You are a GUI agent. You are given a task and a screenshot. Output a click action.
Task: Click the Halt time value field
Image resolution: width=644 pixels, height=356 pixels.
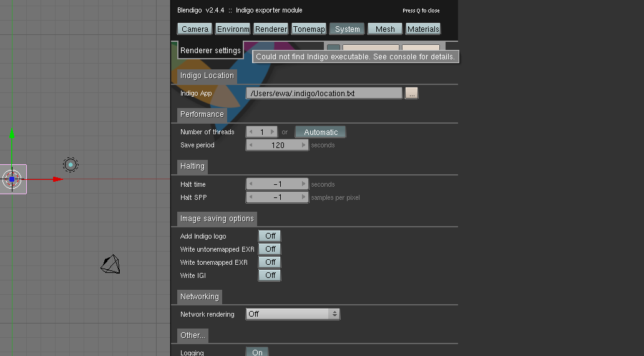click(277, 184)
